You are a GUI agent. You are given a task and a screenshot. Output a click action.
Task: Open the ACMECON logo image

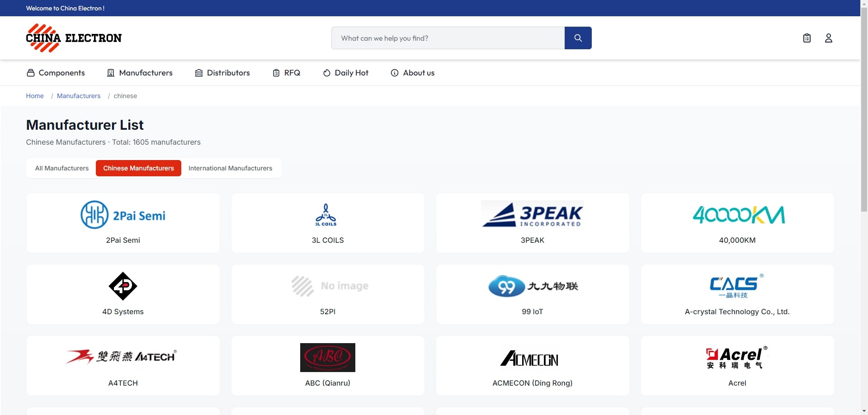pyautogui.click(x=529, y=358)
